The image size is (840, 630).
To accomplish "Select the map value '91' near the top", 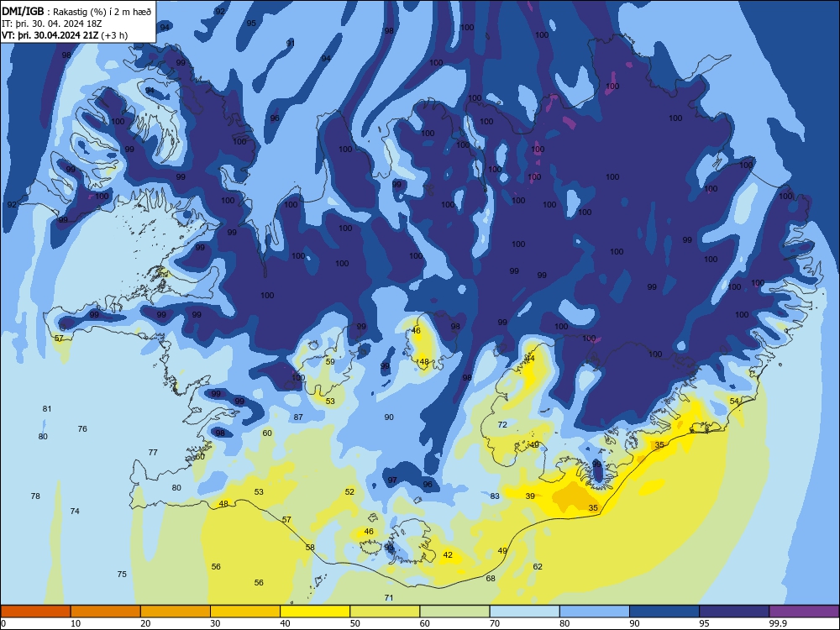I will point(291,43).
